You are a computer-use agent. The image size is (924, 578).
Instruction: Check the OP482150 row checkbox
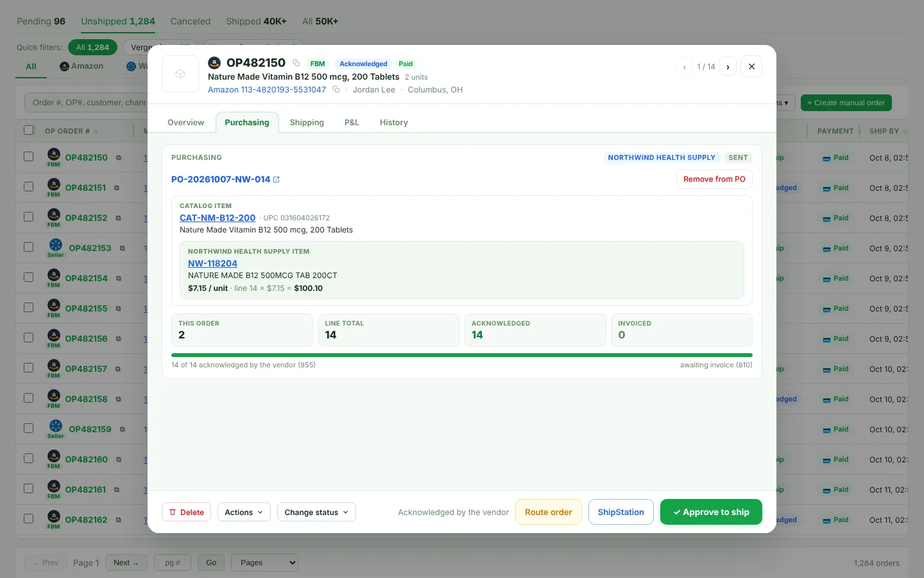28,157
